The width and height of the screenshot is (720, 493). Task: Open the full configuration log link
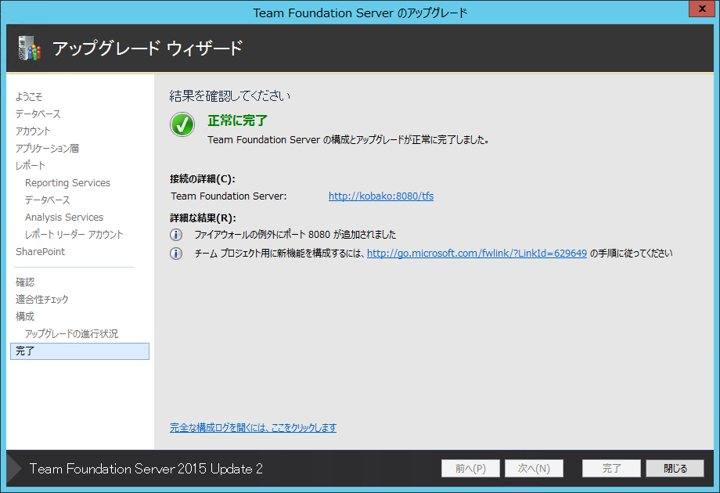point(253,428)
